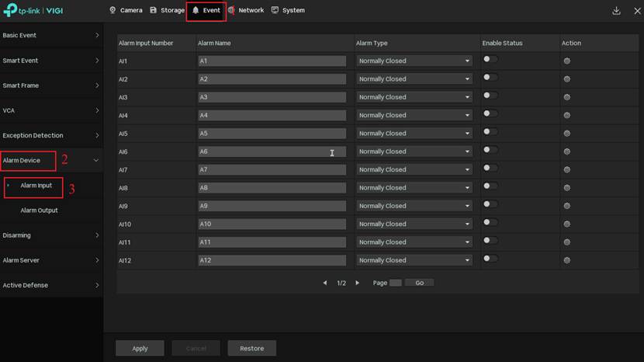Open action settings for AI10 row
Image resolution: width=644 pixels, height=362 pixels.
click(566, 224)
